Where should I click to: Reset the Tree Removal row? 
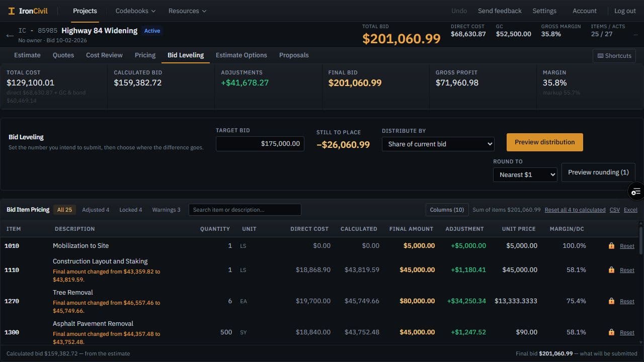click(627, 302)
